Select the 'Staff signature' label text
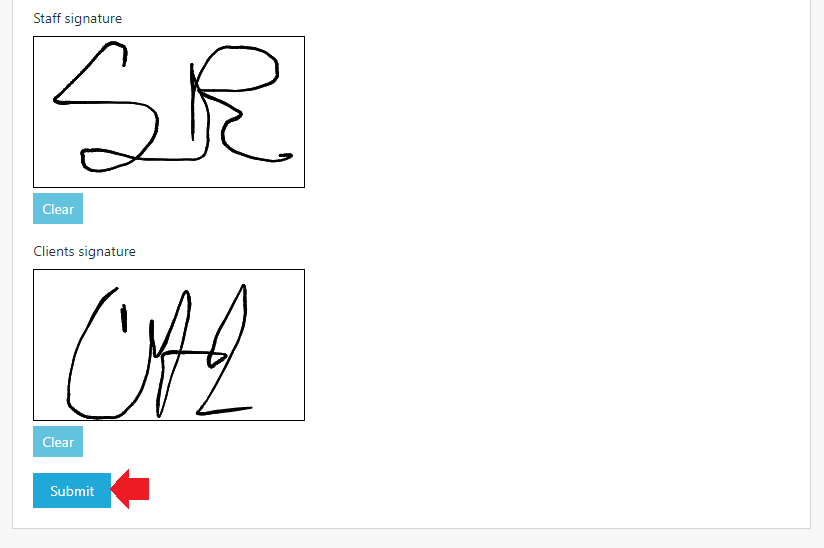This screenshot has width=824, height=548. 78,18
